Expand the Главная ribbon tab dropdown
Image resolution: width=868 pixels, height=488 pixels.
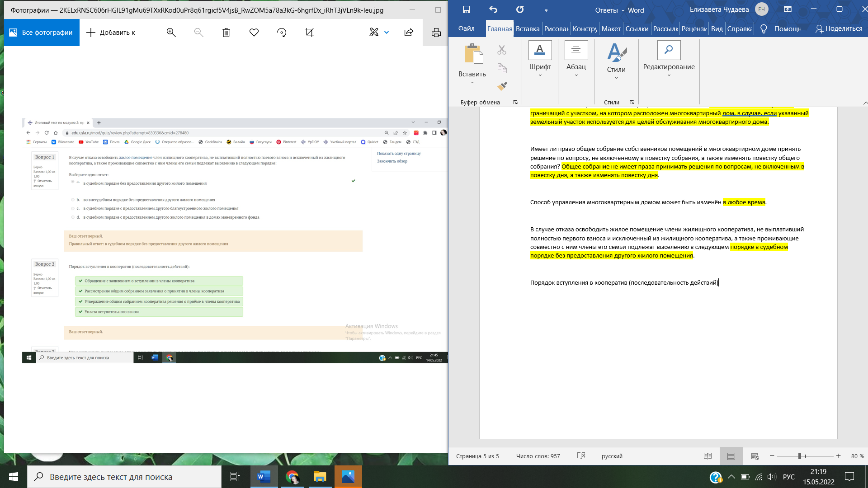pyautogui.click(x=500, y=28)
